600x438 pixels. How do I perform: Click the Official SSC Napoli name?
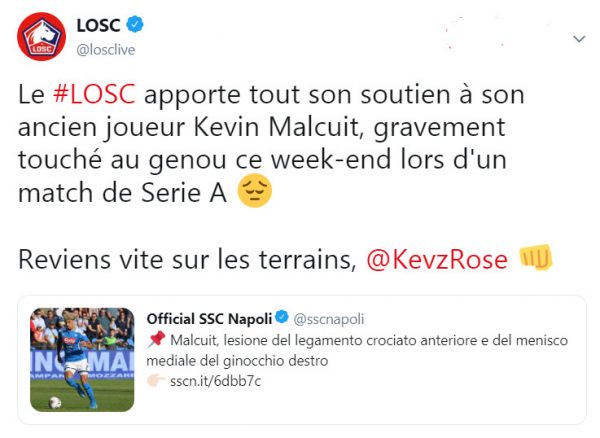[x=209, y=318]
